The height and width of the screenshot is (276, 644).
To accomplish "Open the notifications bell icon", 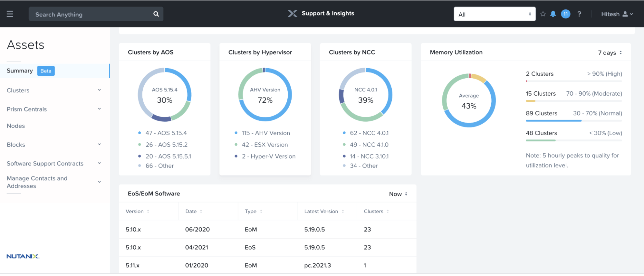I will 553,14.
